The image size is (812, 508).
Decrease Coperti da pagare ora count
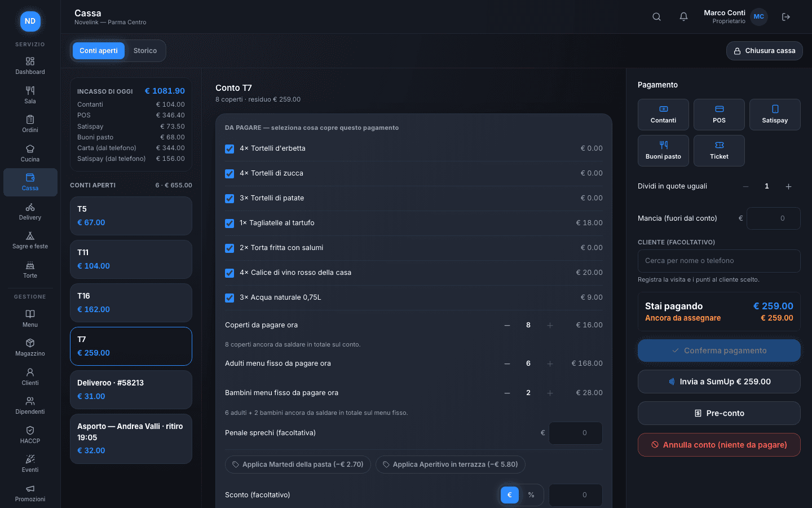point(507,325)
